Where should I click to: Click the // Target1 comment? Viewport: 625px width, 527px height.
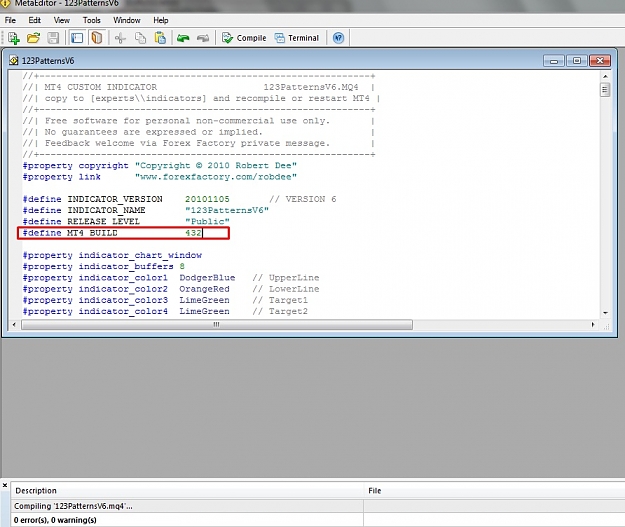click(x=280, y=300)
